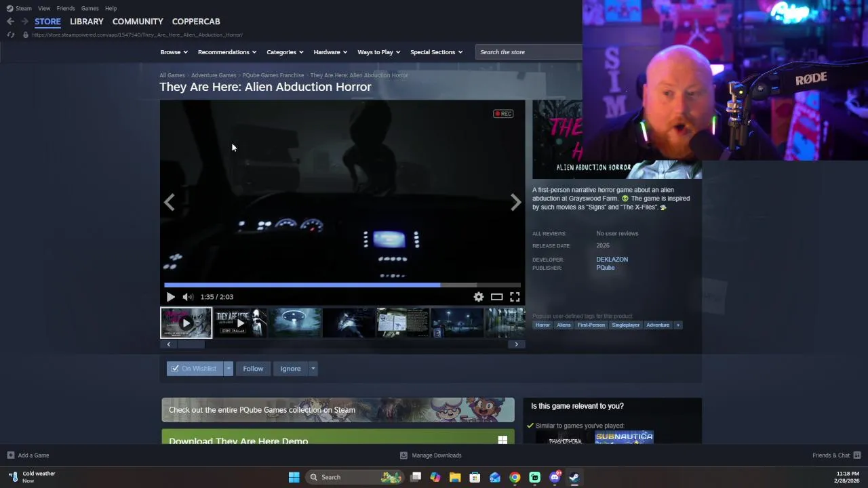Select the First-Person tag
The width and height of the screenshot is (868, 488).
pyautogui.click(x=591, y=325)
